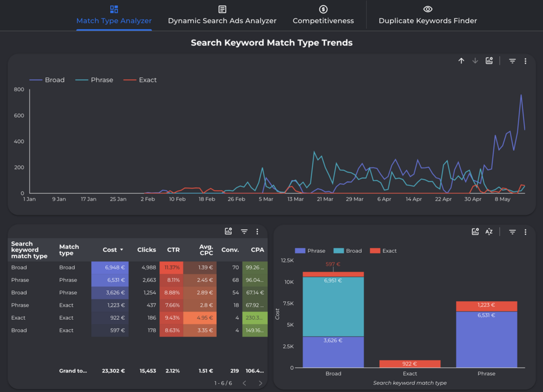The image size is (543, 392).
Task: Toggle Phrase series in line chart legend
Action: [94, 80]
